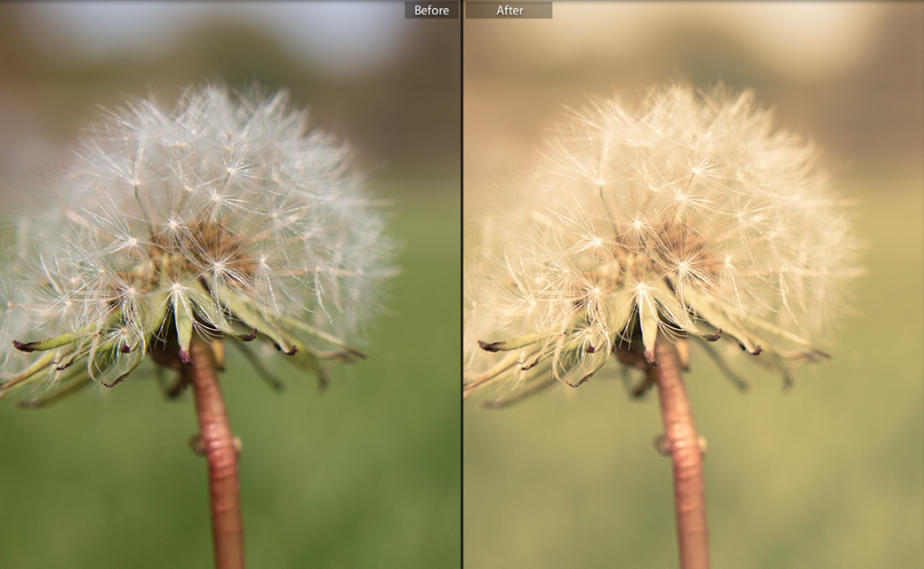Click the Before label
The image size is (924, 569).
coord(431,10)
